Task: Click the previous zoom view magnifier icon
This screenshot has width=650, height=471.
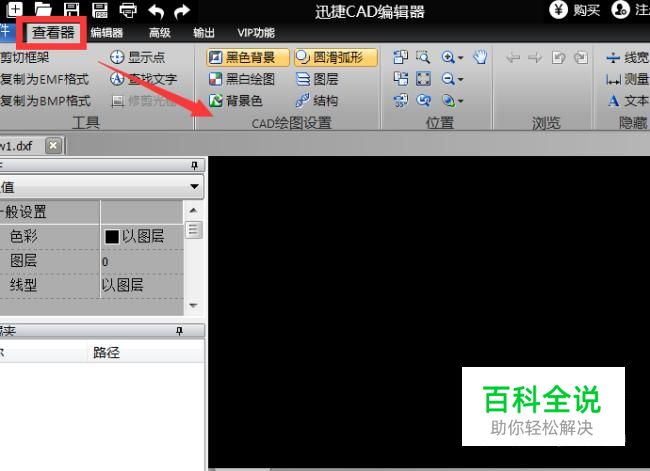Action: coord(423,100)
